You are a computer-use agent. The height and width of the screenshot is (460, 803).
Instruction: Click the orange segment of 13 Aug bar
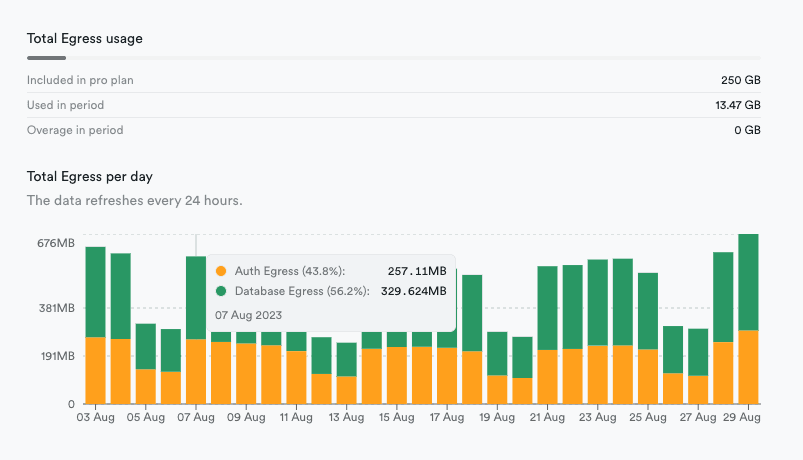tap(347, 390)
